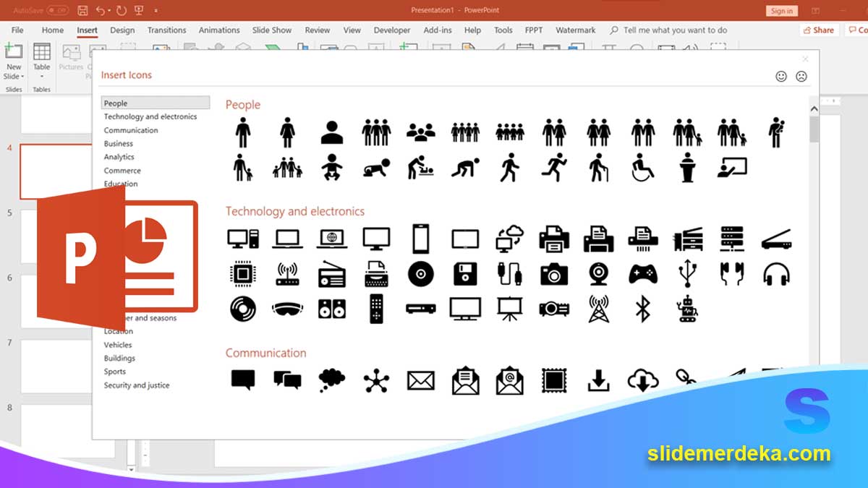The image size is (868, 488).
Task: Pick the headphones icon
Action: point(776,274)
